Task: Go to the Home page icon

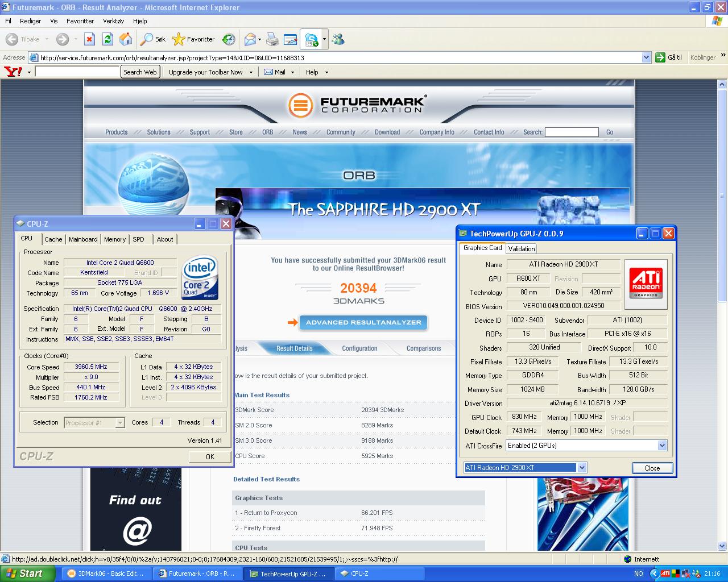Action: click(126, 39)
